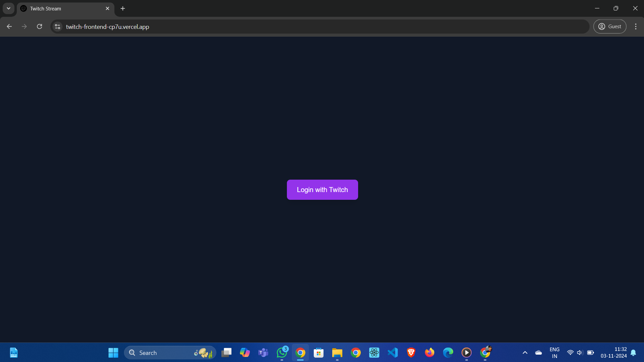Open File Explorer from taskbar
This screenshot has height=362, width=644.
(x=337, y=353)
